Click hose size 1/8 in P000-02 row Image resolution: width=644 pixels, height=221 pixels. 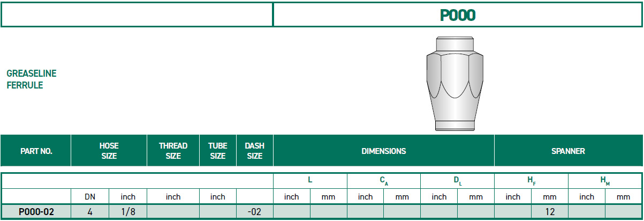point(128,212)
